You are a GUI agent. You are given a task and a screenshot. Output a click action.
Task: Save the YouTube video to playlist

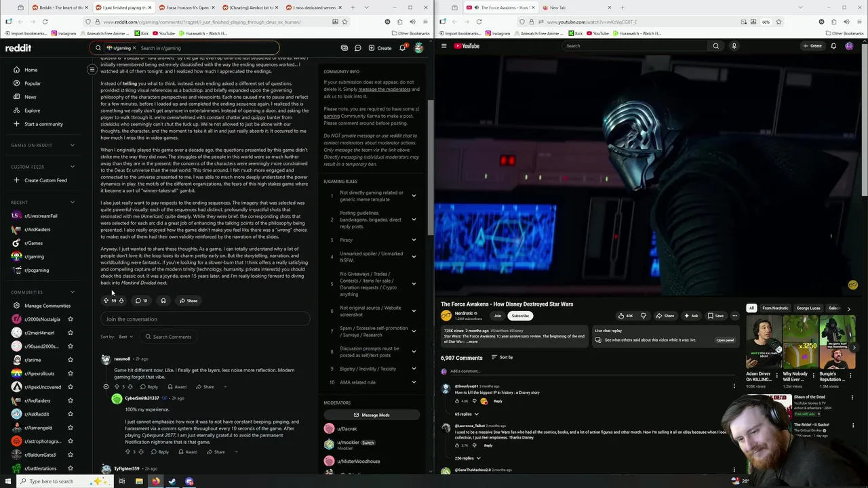click(715, 316)
